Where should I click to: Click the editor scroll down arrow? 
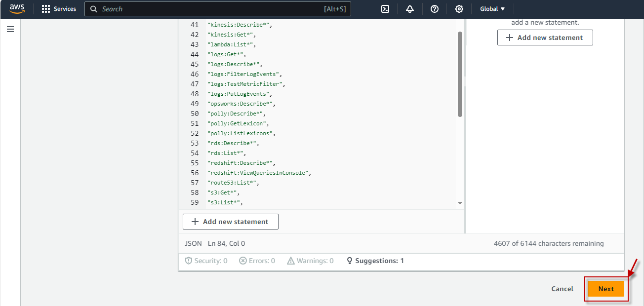(x=460, y=203)
